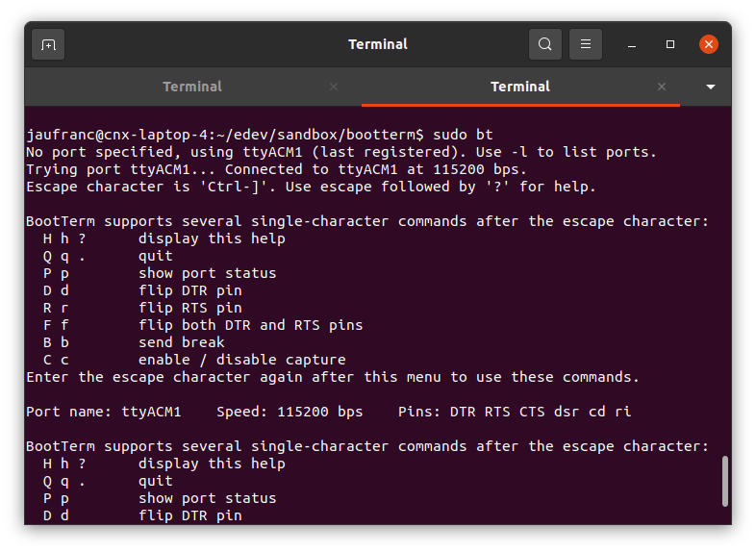Open the hamburger menu
756x552 pixels.
click(586, 44)
